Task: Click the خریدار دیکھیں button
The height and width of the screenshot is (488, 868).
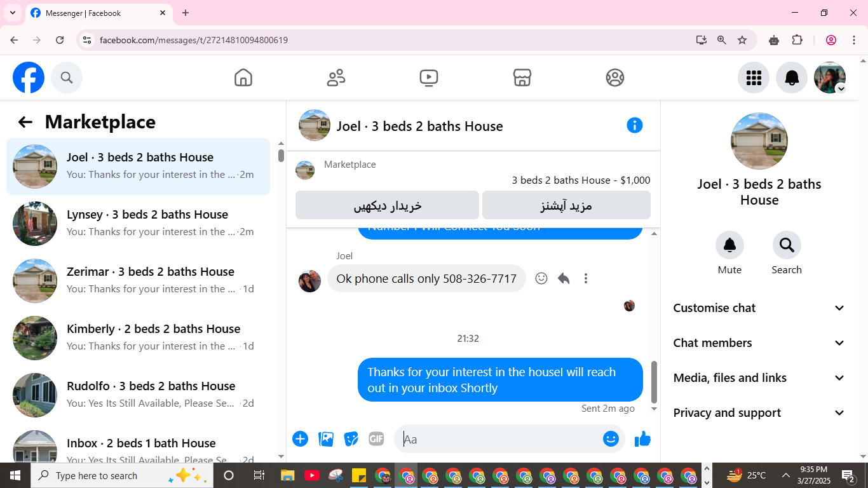Action: [387, 205]
